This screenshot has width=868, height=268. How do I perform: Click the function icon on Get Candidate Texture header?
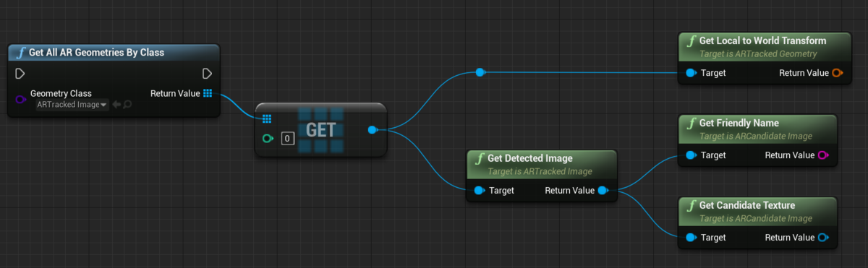click(x=692, y=205)
